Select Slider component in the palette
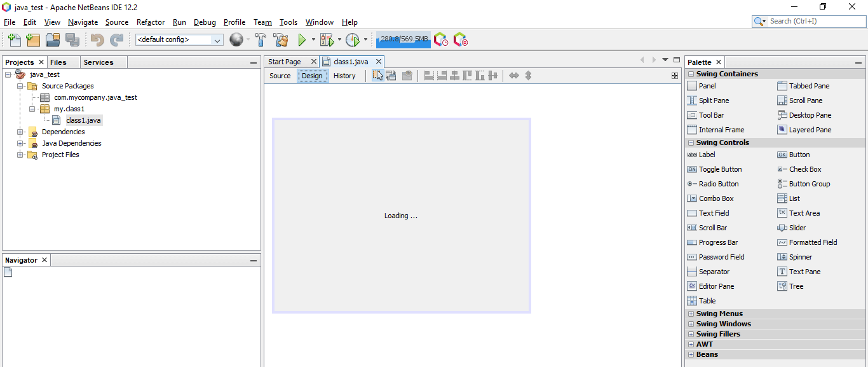The image size is (868, 367). [x=791, y=228]
